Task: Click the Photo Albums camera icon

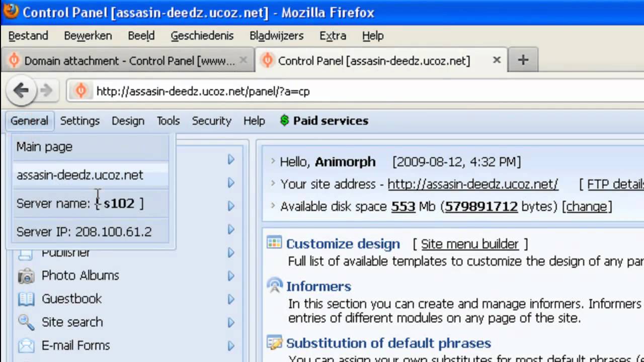Action: [26, 276]
